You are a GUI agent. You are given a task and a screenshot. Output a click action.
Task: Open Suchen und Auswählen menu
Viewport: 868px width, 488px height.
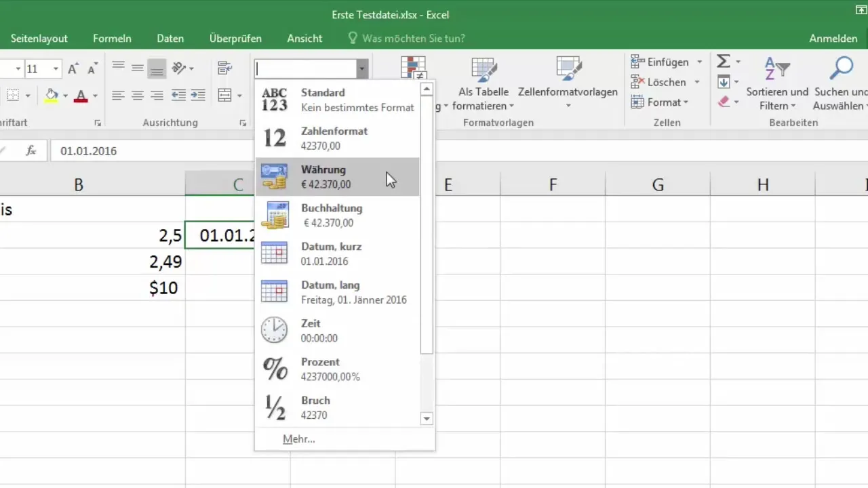pyautogui.click(x=841, y=85)
